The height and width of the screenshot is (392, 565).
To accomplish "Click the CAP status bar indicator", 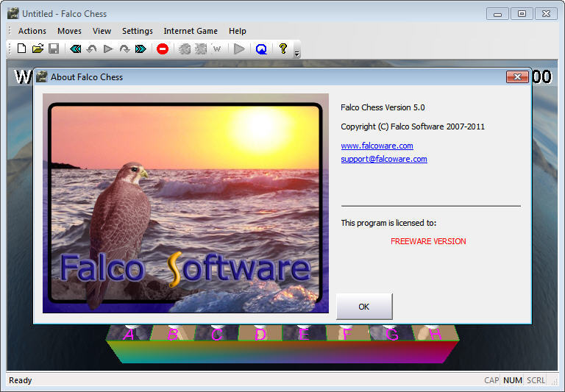I will (491, 380).
